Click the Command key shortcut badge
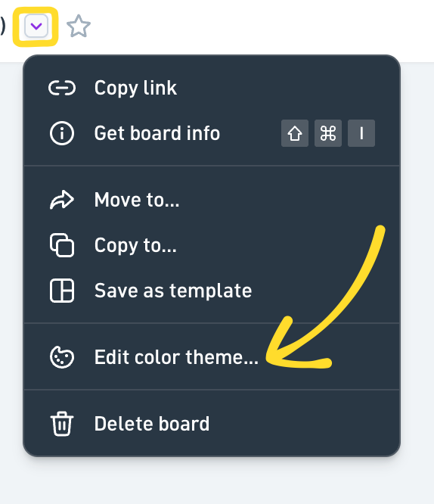The image size is (434, 504). (328, 133)
